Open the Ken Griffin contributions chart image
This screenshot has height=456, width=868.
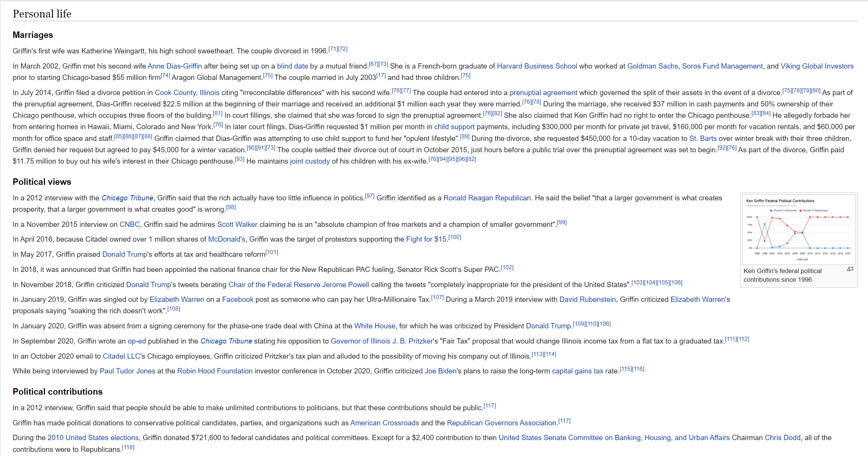point(799,230)
